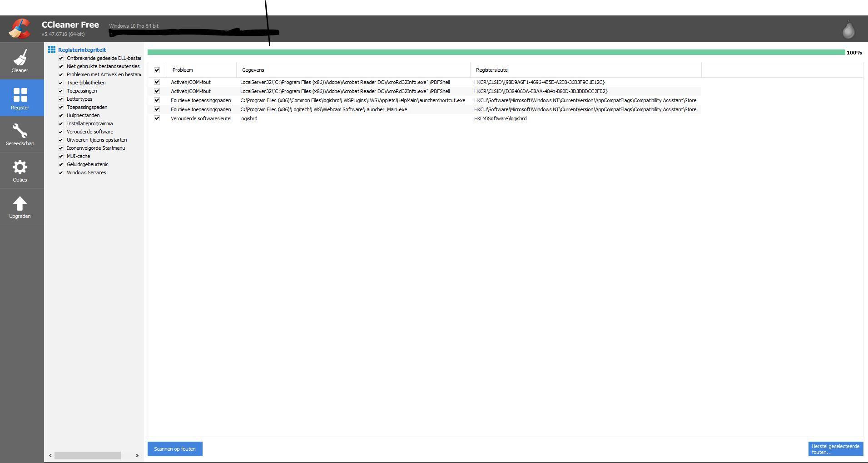Toggle Uitvoeren tijdens opstarten check

pos(61,140)
